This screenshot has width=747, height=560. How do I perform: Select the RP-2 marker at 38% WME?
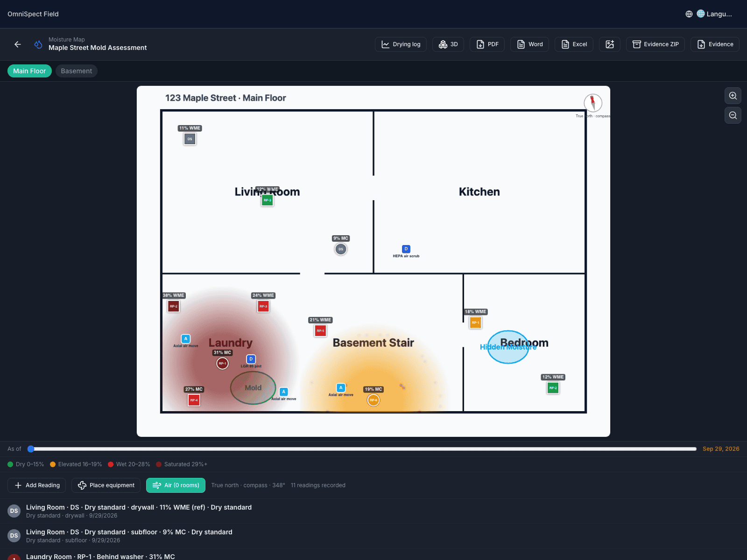click(174, 307)
